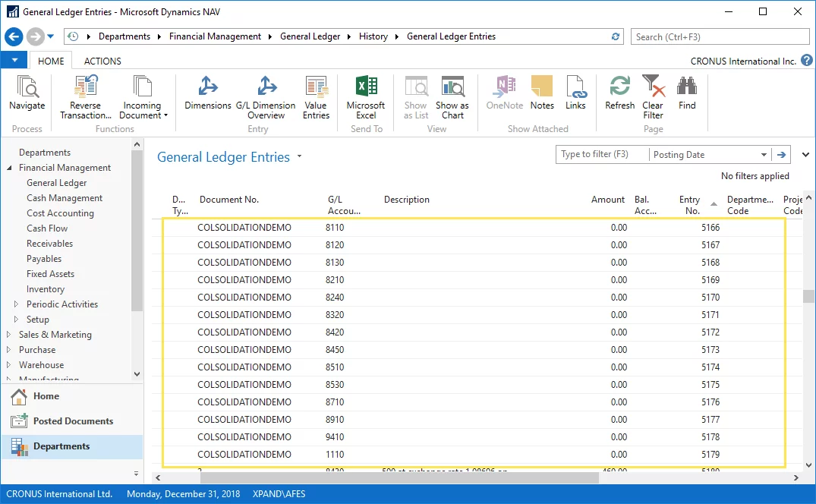
Task: Open Posted Documents navigation button
Action: click(72, 421)
